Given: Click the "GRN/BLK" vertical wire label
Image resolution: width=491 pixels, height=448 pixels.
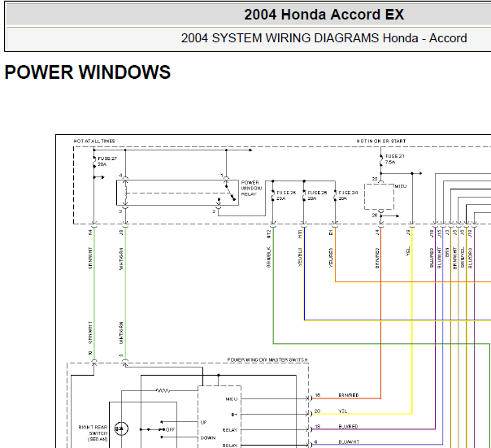Looking at the screenshot, I should click(x=268, y=257).
